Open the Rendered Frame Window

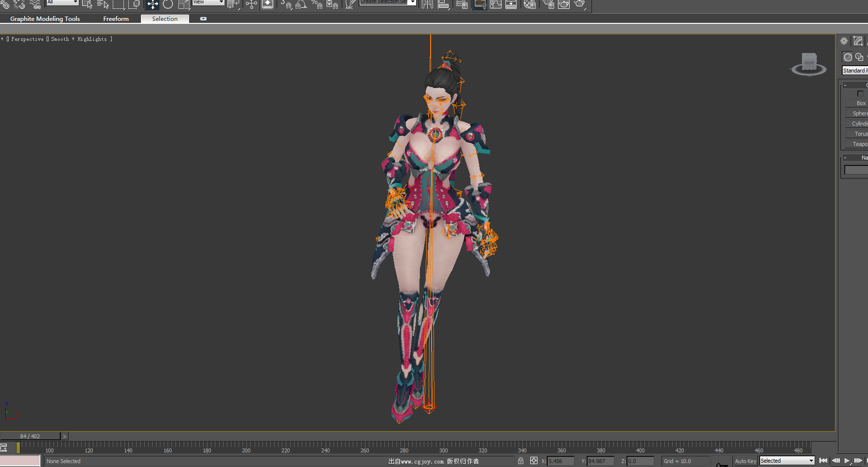coord(564,4)
